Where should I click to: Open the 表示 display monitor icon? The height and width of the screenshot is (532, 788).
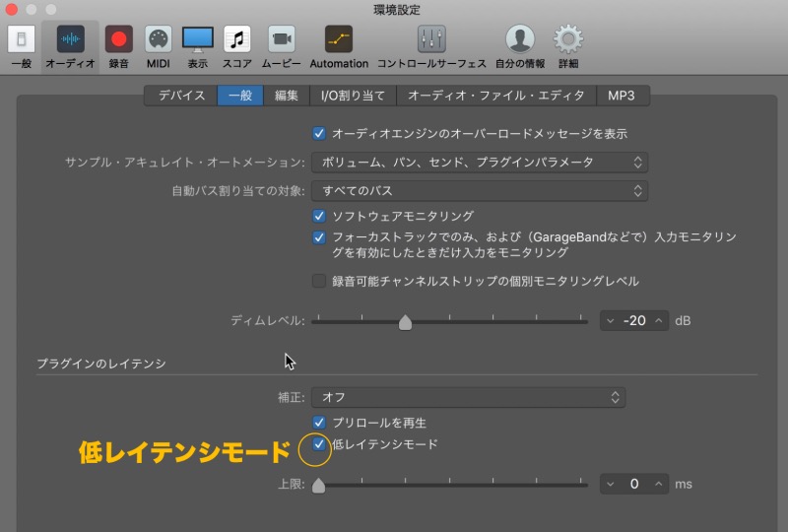point(198,39)
